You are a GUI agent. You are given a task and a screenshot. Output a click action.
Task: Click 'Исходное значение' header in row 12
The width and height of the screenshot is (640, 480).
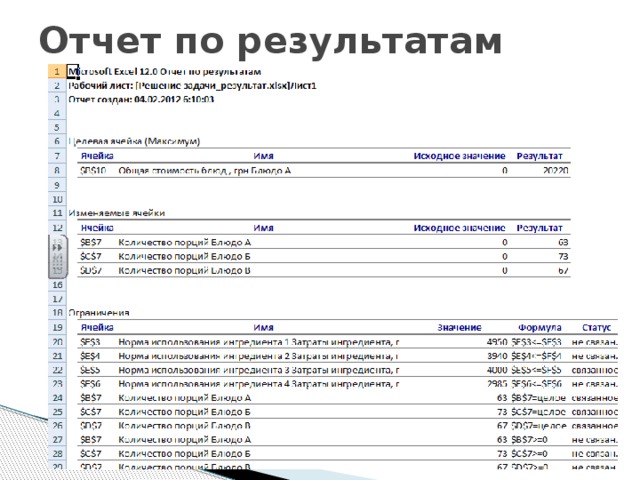pos(459,228)
